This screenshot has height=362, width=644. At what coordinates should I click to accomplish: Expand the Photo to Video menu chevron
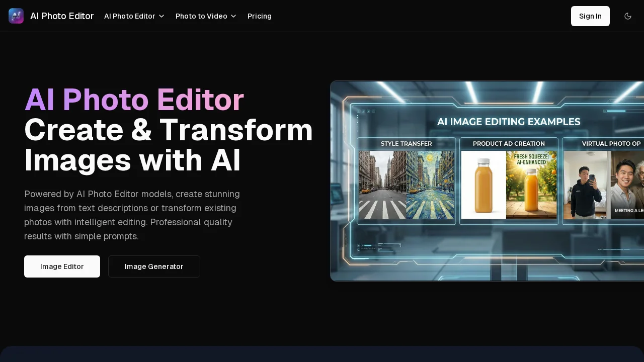pyautogui.click(x=233, y=16)
